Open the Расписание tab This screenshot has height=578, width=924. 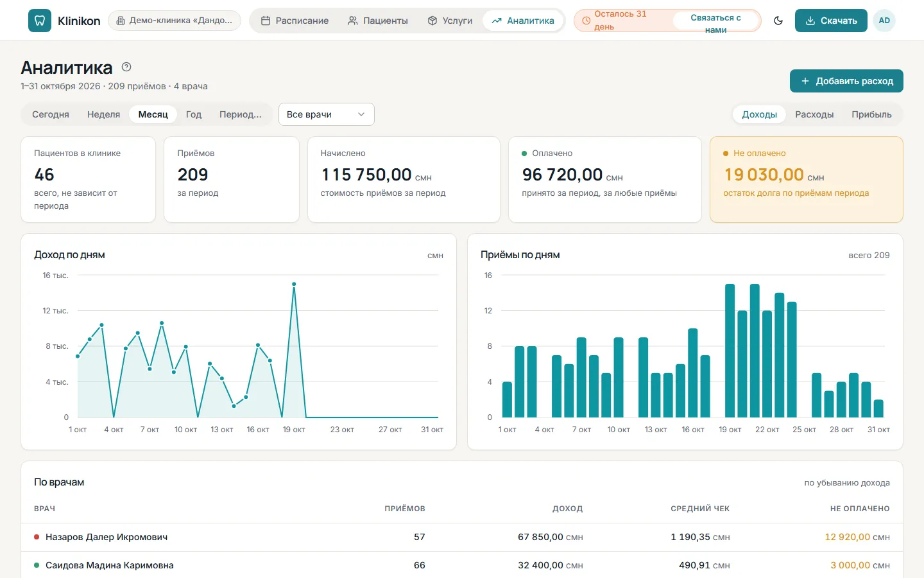295,21
